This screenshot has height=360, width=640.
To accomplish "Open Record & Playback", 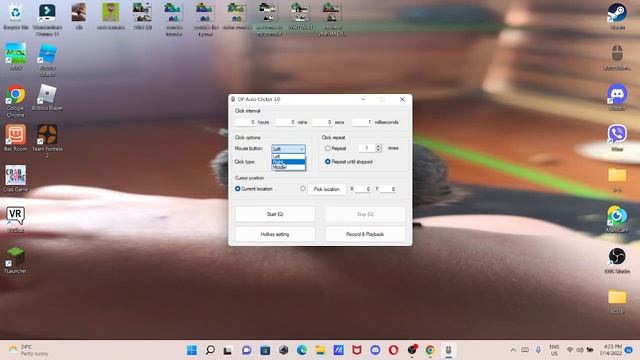I will 365,234.
